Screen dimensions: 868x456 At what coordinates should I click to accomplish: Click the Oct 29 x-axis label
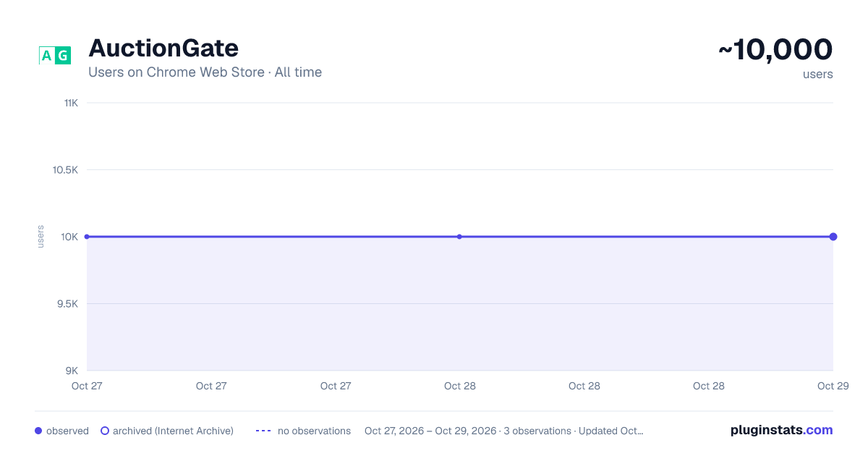point(833,386)
